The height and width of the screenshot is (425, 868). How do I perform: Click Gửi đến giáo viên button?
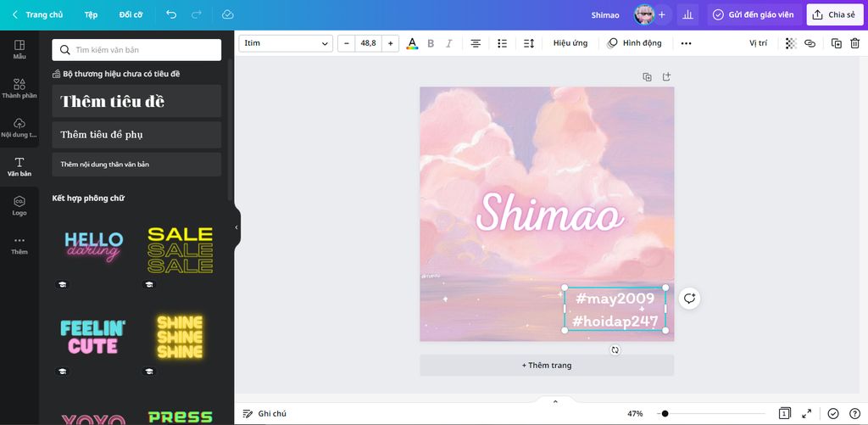pos(754,15)
